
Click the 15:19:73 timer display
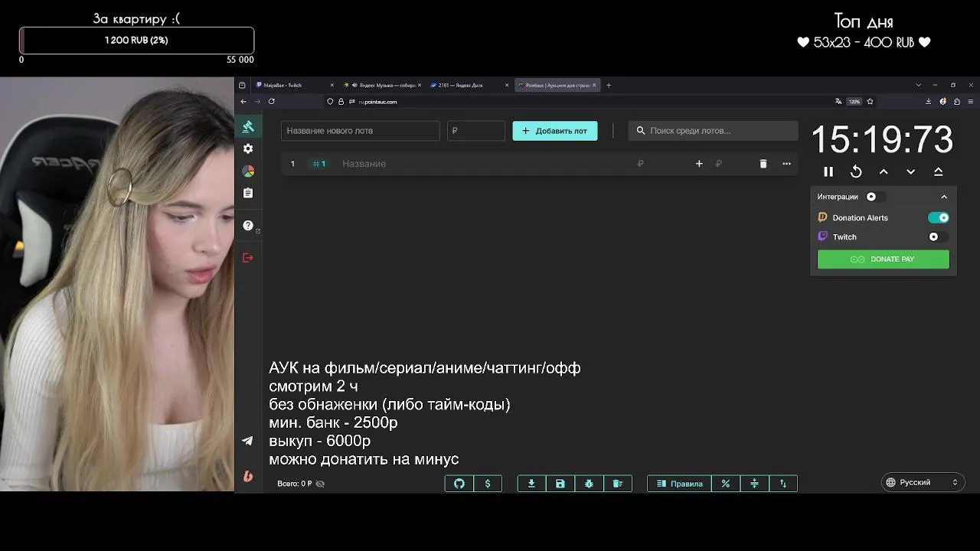point(882,140)
